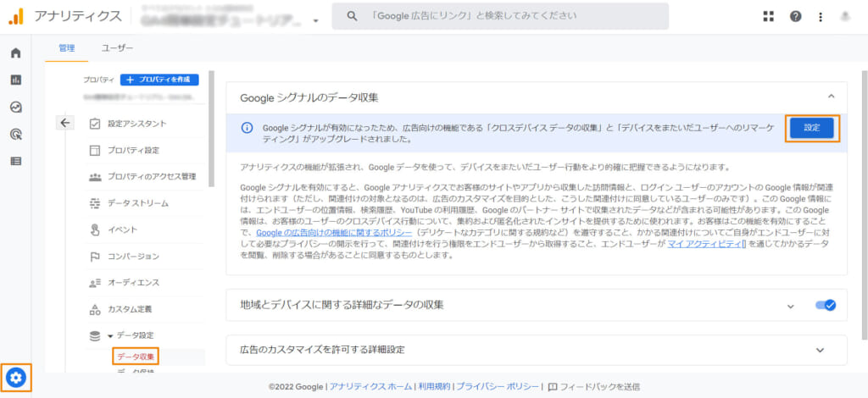Click the search magnifier icon
Viewport: 868px width, 398px height.
point(352,16)
